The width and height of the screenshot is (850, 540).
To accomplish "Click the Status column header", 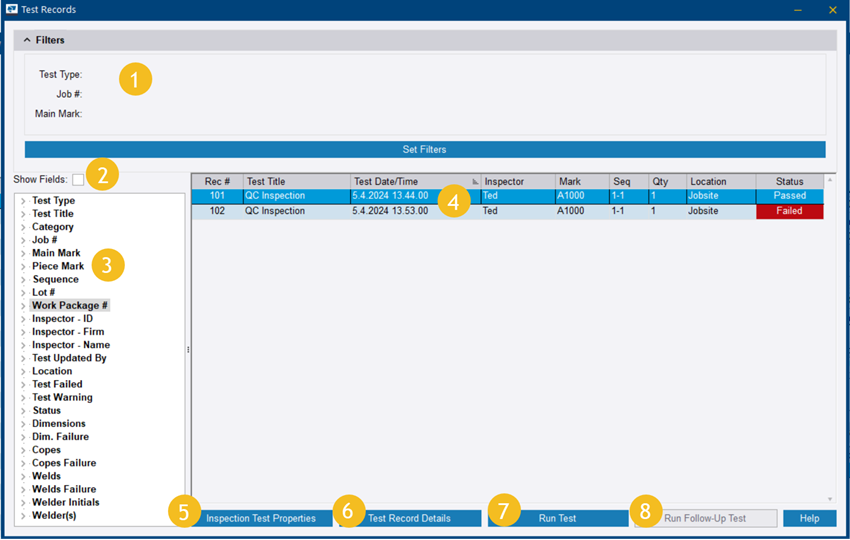I will point(789,181).
